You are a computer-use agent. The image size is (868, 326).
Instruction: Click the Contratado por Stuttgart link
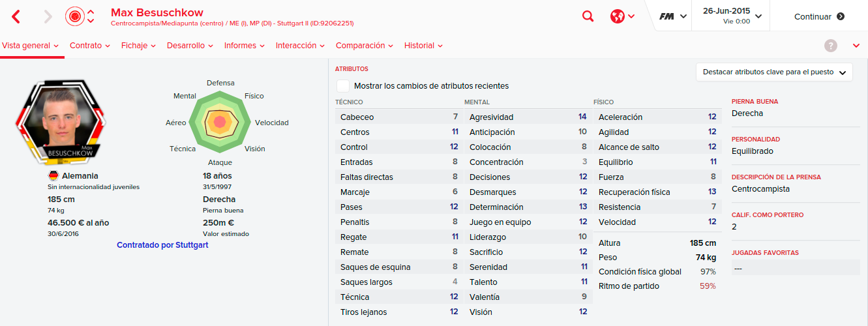coord(162,245)
